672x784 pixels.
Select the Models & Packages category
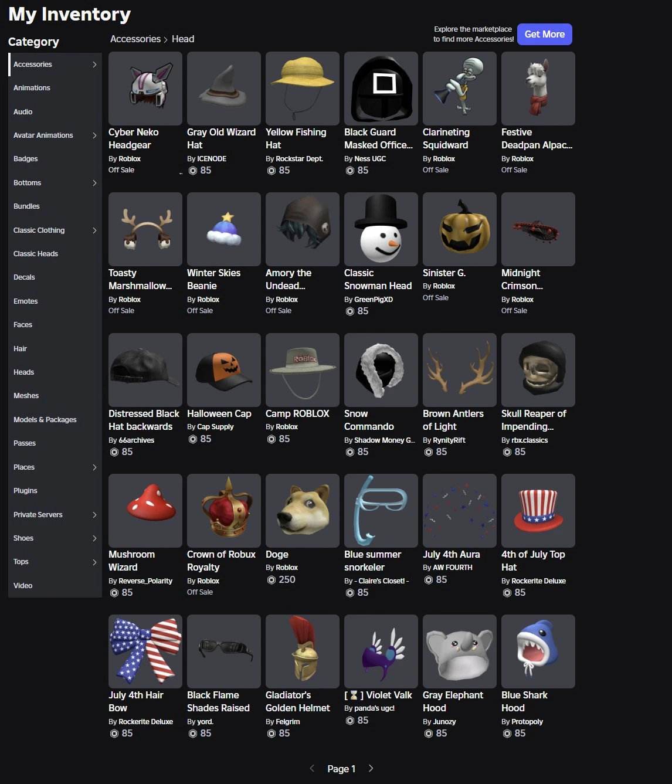click(x=55, y=420)
